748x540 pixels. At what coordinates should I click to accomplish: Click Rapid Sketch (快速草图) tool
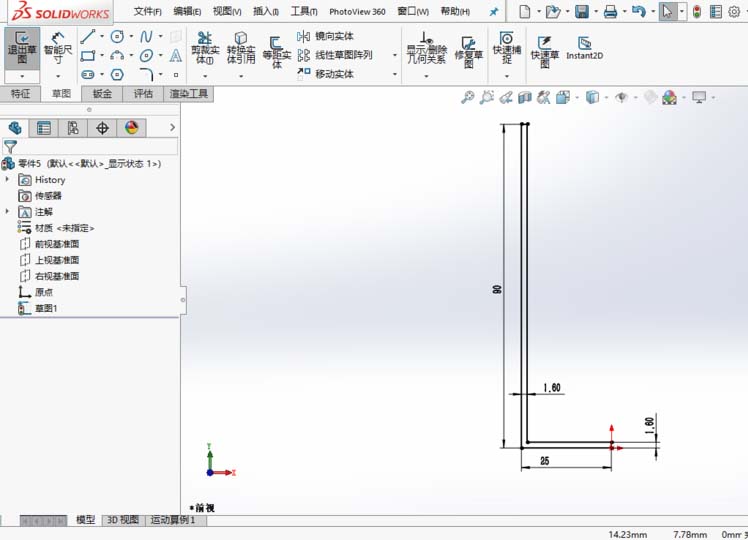tap(545, 52)
